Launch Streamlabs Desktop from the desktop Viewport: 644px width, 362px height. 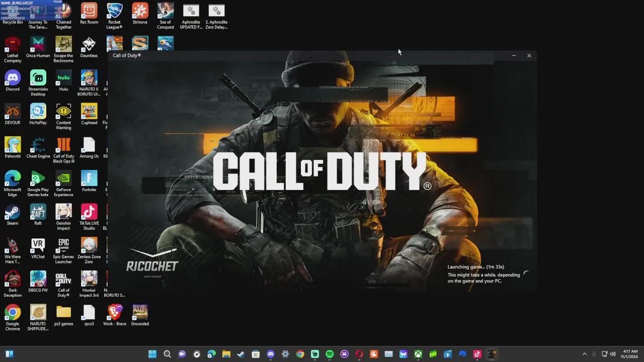[38, 83]
